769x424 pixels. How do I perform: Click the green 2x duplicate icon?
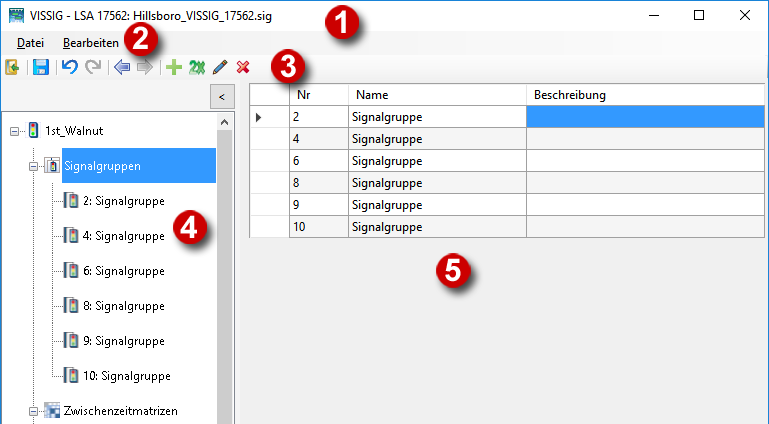[196, 67]
